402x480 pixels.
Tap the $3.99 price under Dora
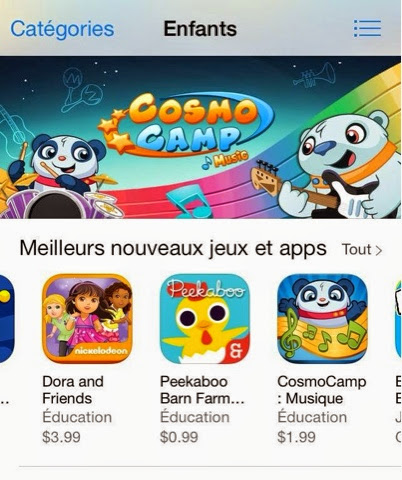61,437
